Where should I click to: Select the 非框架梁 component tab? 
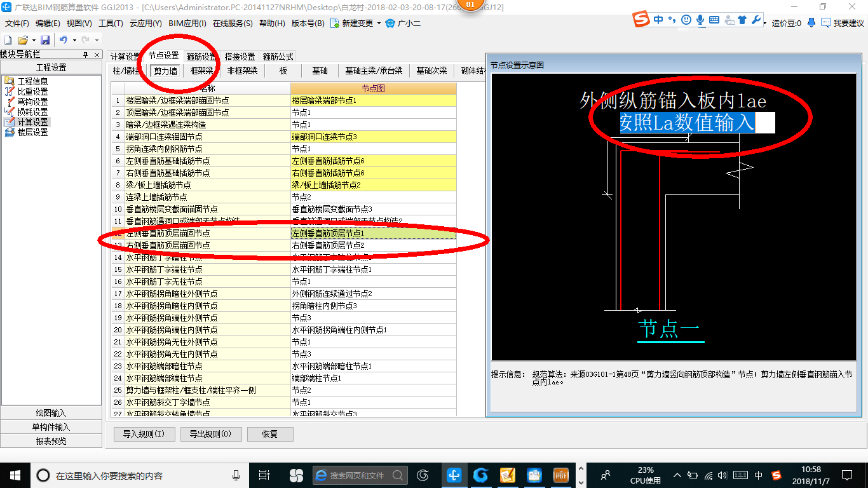pyautogui.click(x=243, y=71)
